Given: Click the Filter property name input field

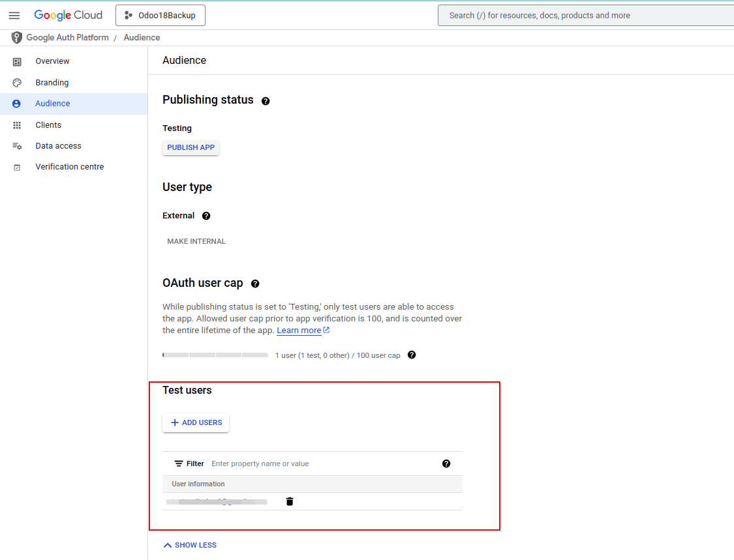Looking at the screenshot, I should pos(320,464).
